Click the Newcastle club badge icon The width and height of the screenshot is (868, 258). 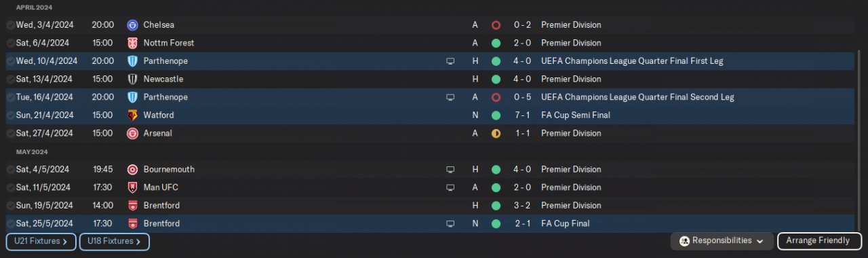click(x=132, y=79)
